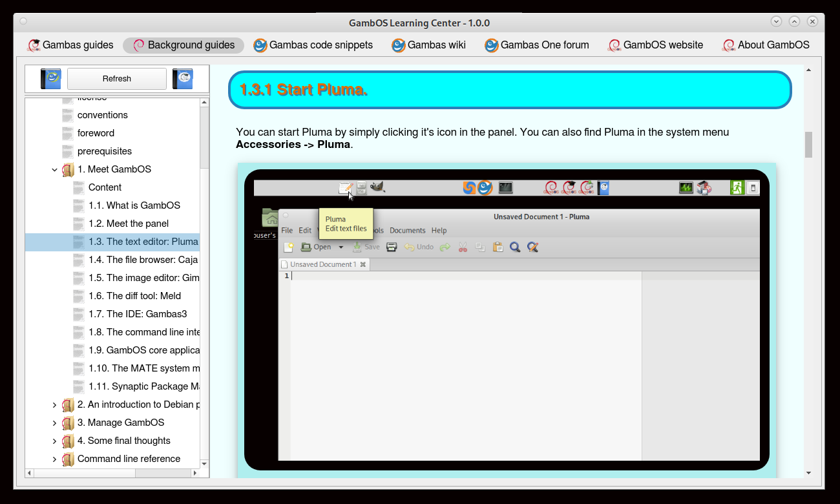
Task: Click the page icon next to foreword
Action: tap(68, 134)
